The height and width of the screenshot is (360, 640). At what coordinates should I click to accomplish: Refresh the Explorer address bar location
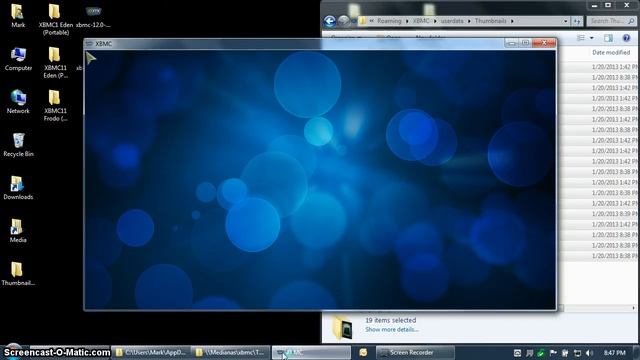(577, 21)
